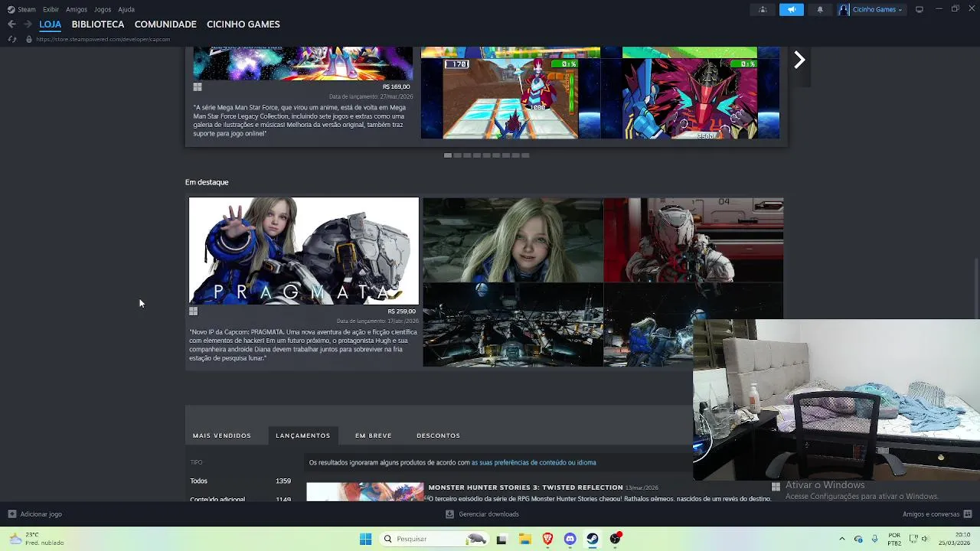This screenshot has height=551, width=980.
Task: Switch to Big Picture mode via the monitor icon
Action: pyautogui.click(x=920, y=9)
